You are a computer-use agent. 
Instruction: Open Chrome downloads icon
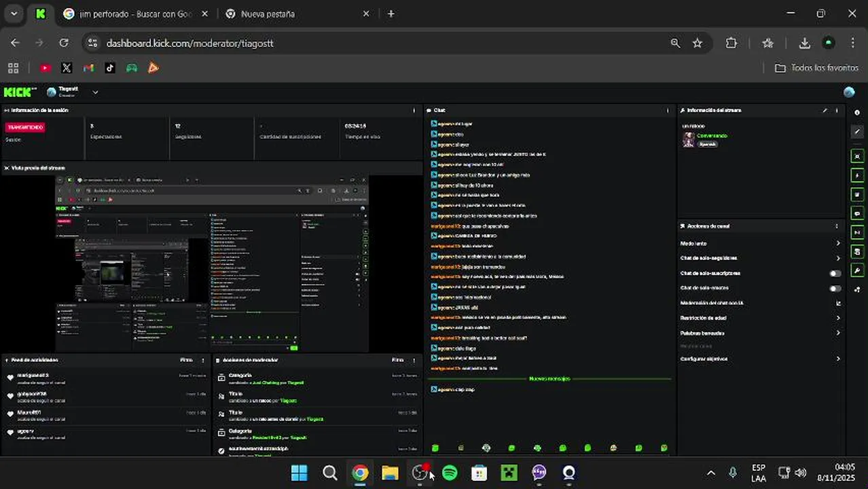(x=805, y=43)
